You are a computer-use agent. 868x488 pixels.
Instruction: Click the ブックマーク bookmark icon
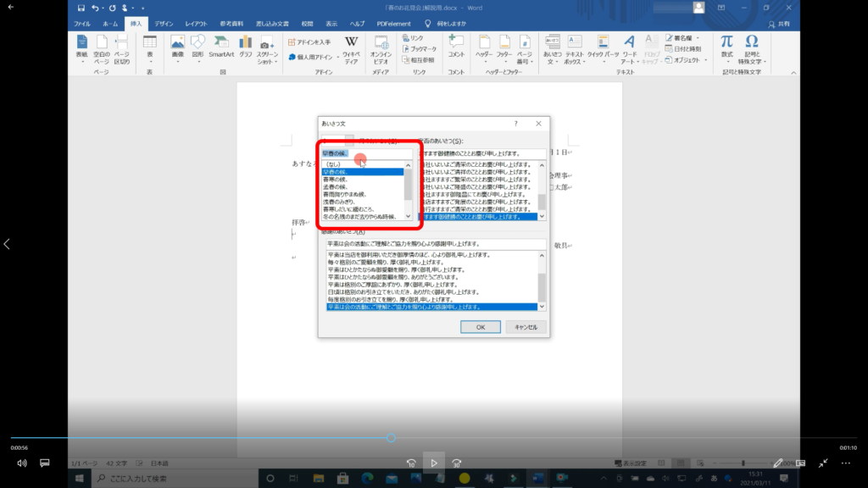423,49
